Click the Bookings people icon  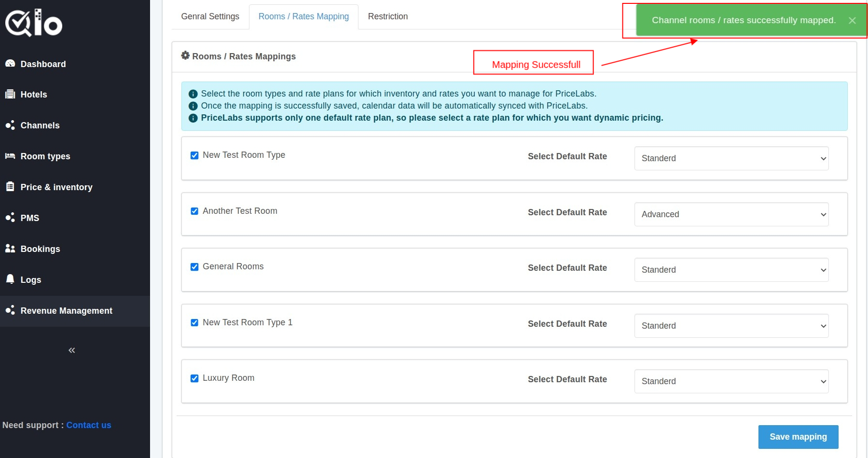click(x=10, y=249)
